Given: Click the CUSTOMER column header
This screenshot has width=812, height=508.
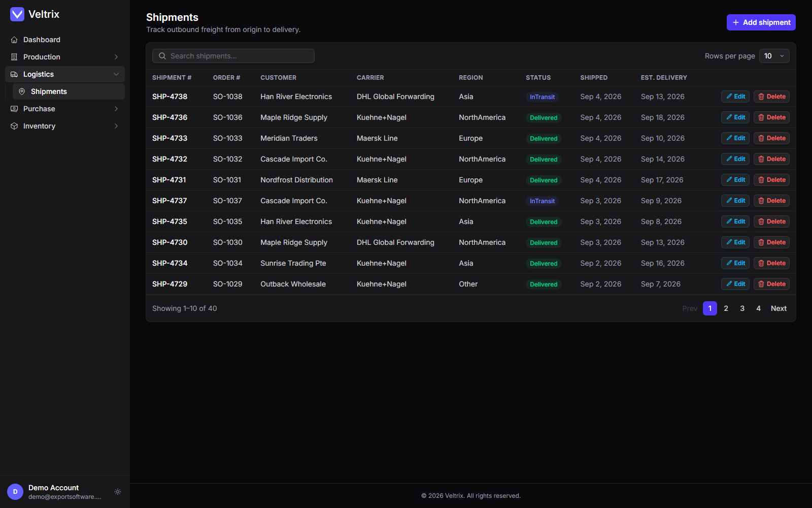Looking at the screenshot, I should pyautogui.click(x=278, y=78).
